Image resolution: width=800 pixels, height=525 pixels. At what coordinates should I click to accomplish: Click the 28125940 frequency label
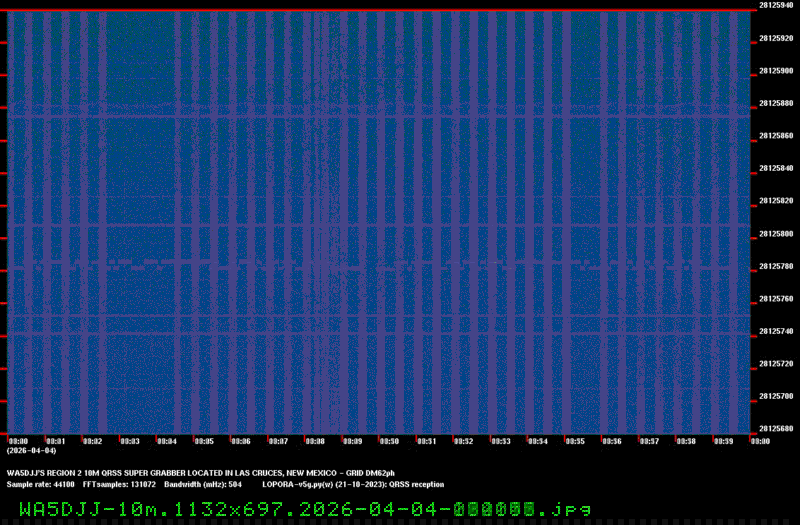[x=776, y=6]
